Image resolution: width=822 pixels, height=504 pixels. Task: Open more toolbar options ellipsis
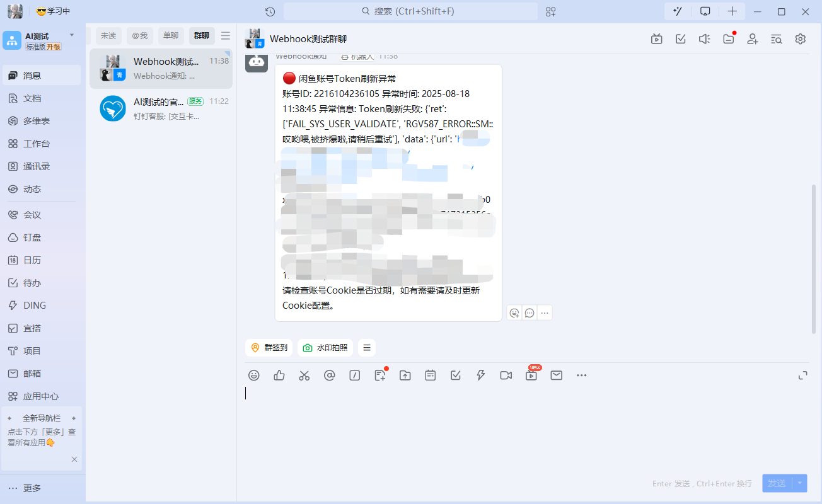581,375
